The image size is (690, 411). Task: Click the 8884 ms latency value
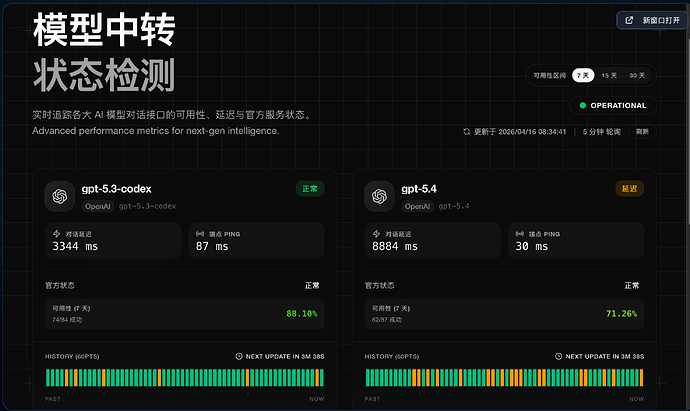tap(395, 246)
